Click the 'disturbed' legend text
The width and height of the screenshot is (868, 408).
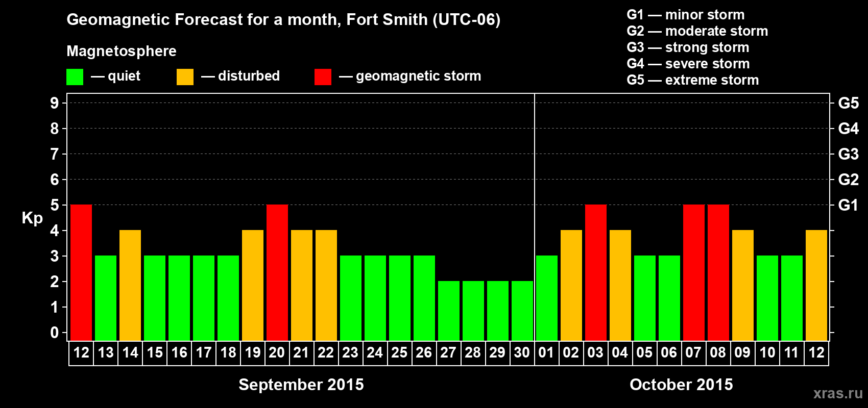coord(249,76)
